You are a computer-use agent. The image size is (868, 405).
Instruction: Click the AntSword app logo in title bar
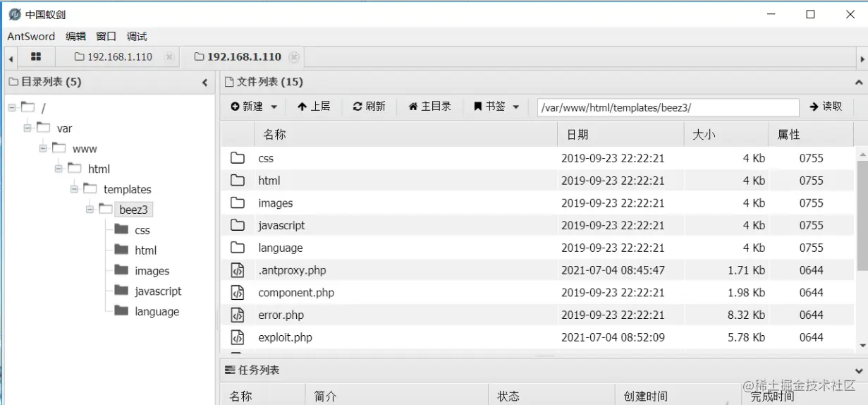tap(14, 14)
